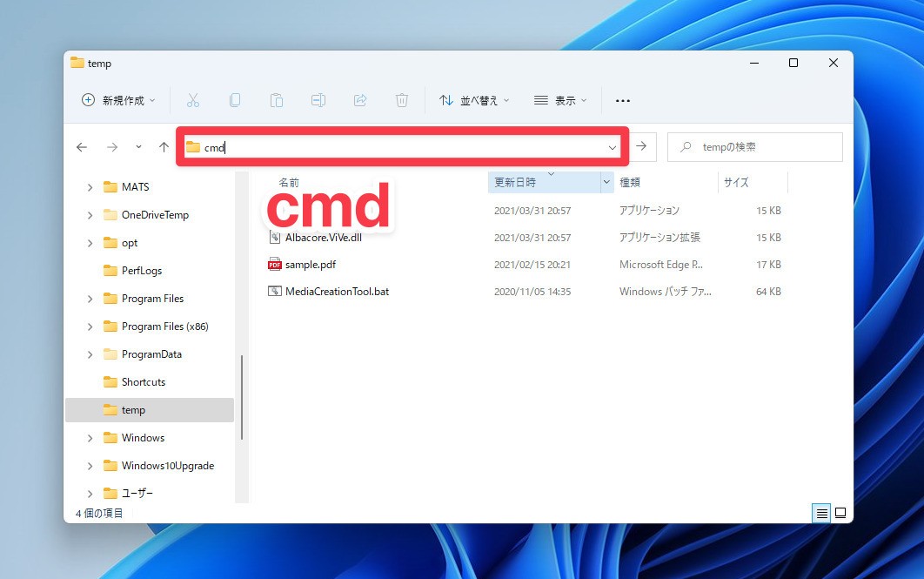Click the address bar showing cmd
Viewport: 924px width, 579px height.
403,147
